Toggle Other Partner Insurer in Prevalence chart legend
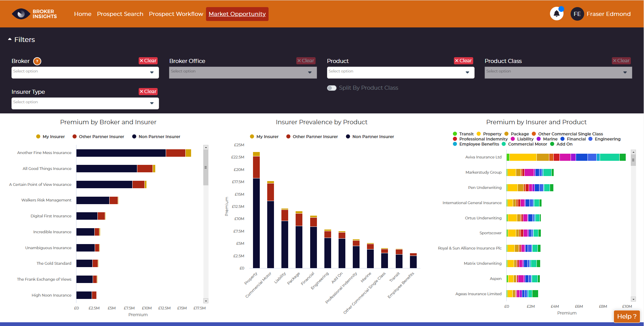The height and width of the screenshot is (326, 644). pos(312,136)
